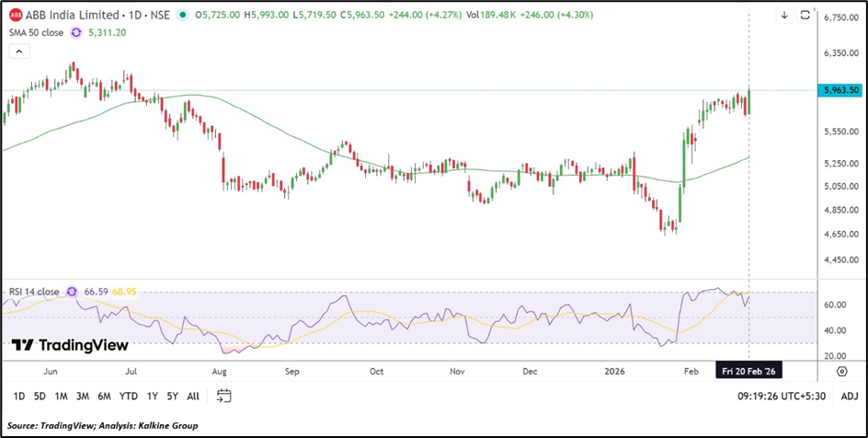Toggle the ADJ adjusted data button
This screenshot has height=438, width=868.
[849, 396]
